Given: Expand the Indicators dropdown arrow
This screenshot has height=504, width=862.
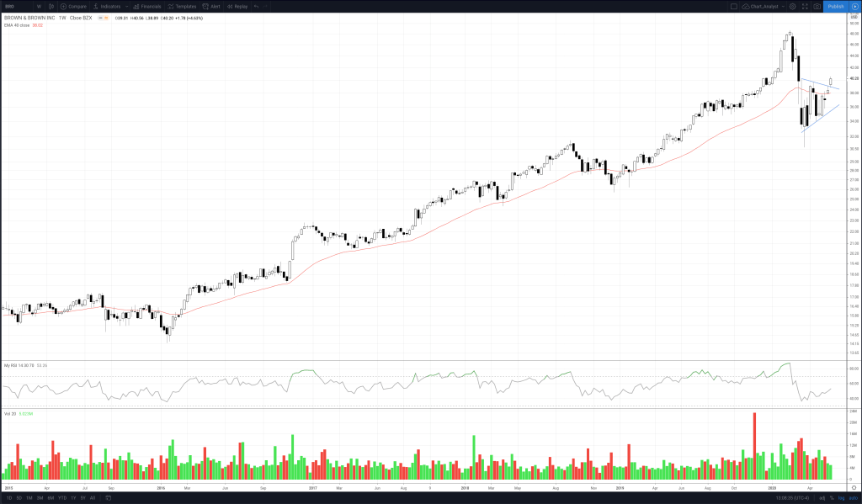Looking at the screenshot, I should tap(125, 6).
